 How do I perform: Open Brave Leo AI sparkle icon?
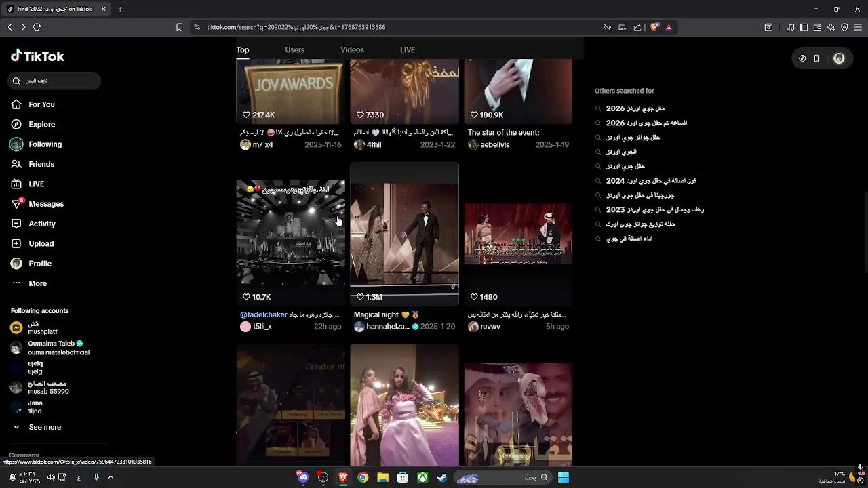tap(831, 27)
